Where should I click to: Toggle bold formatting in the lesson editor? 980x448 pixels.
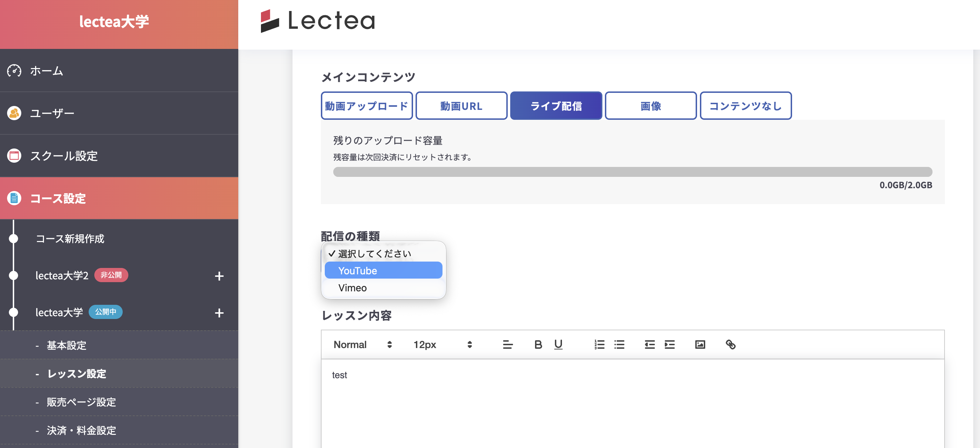pyautogui.click(x=538, y=345)
